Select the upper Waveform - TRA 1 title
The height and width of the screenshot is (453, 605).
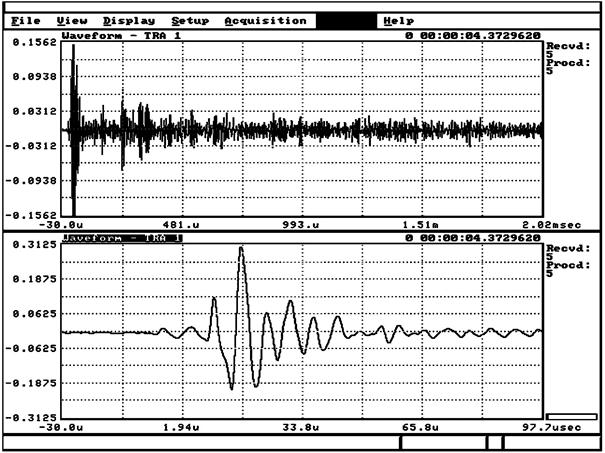coord(110,35)
